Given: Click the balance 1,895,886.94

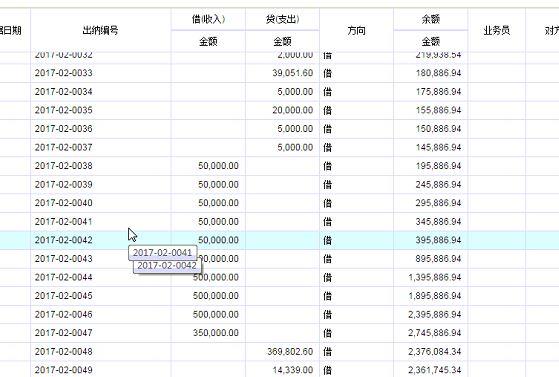Looking at the screenshot, I should (x=435, y=296).
